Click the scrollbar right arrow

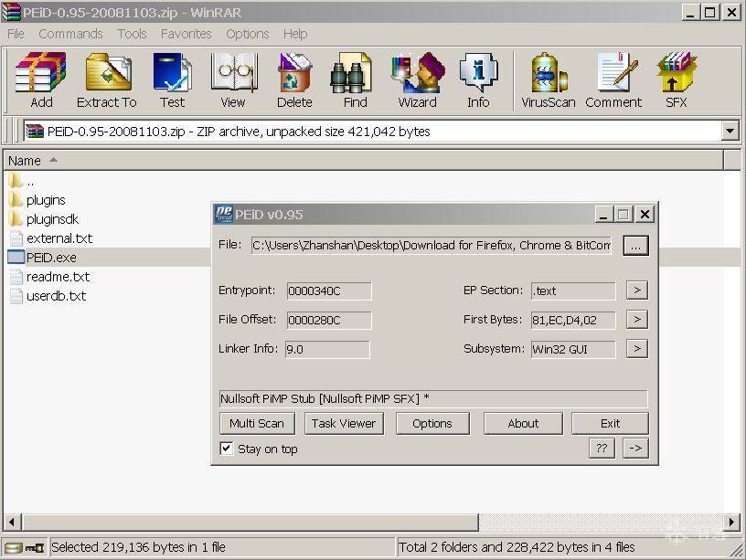pos(731,522)
